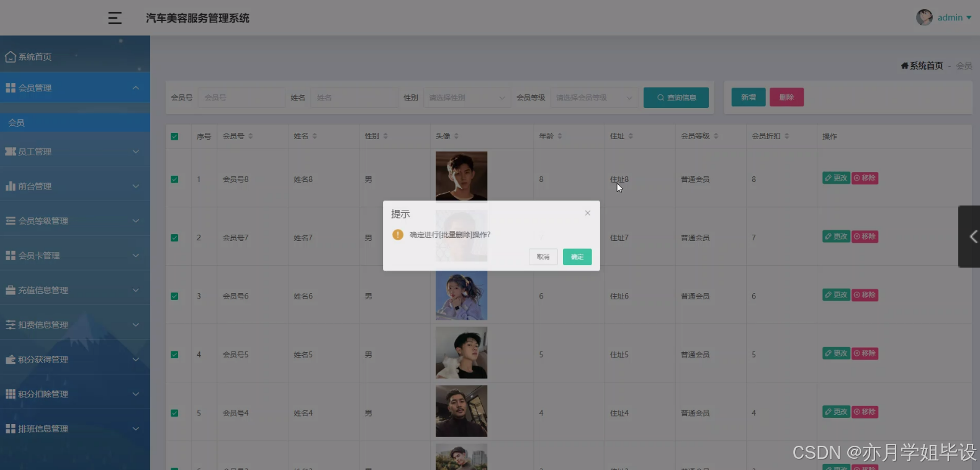980x470 pixels.
Task: Expand the 前台管理 sidebar menu
Action: coord(75,186)
